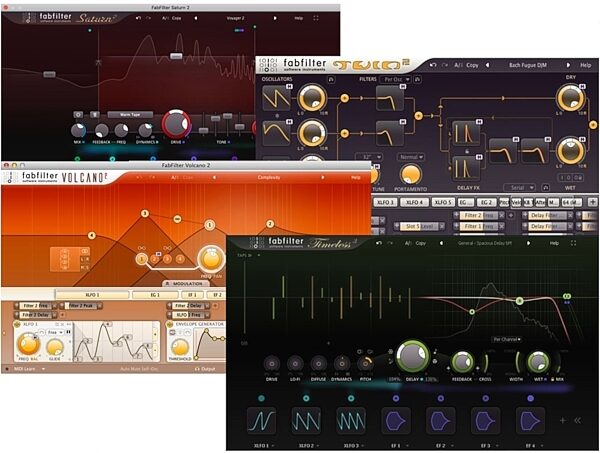Select the second filter shape box in Twin 2
The image size is (600, 453).
[390, 133]
